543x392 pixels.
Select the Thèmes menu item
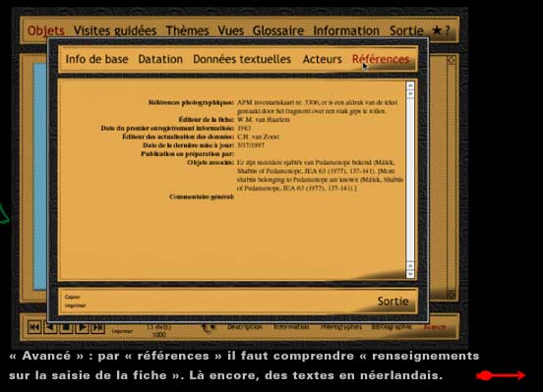tap(187, 30)
